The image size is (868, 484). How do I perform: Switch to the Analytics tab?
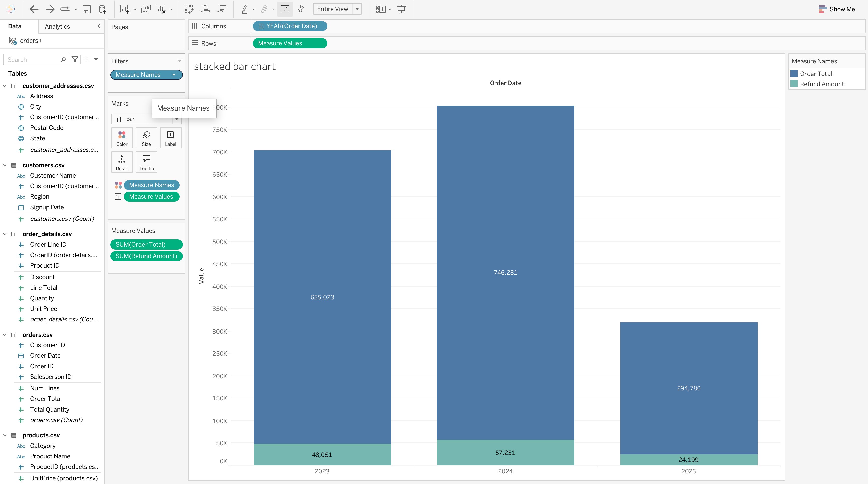(57, 26)
